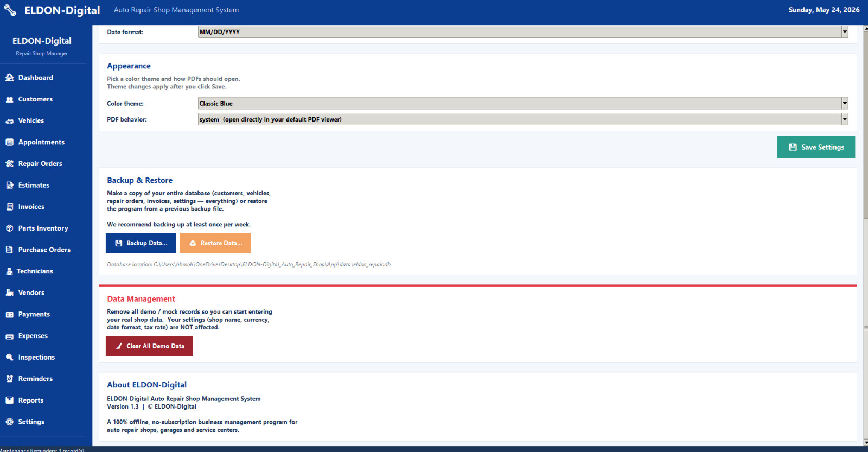The image size is (868, 452).
Task: Click the Expenses sidebar icon
Action: (9, 336)
